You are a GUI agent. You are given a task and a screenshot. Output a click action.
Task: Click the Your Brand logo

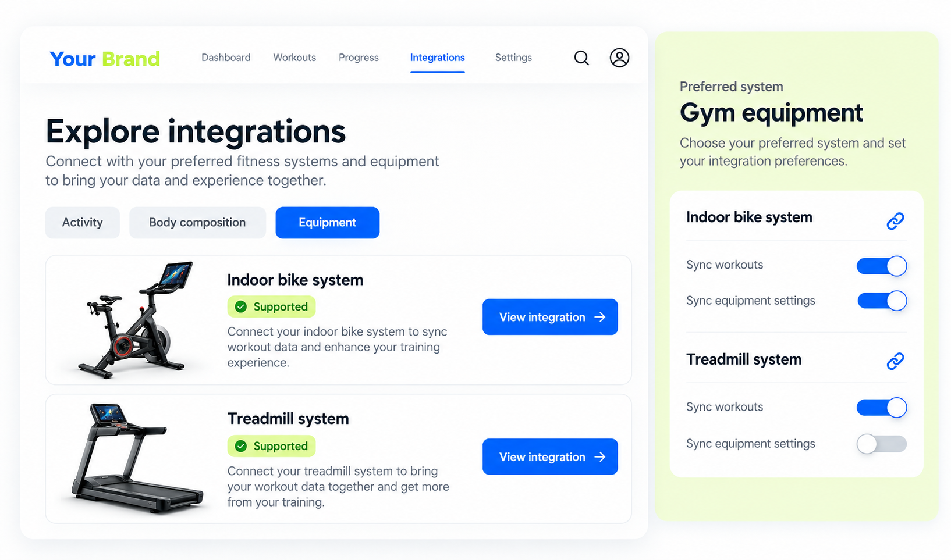[x=105, y=59]
